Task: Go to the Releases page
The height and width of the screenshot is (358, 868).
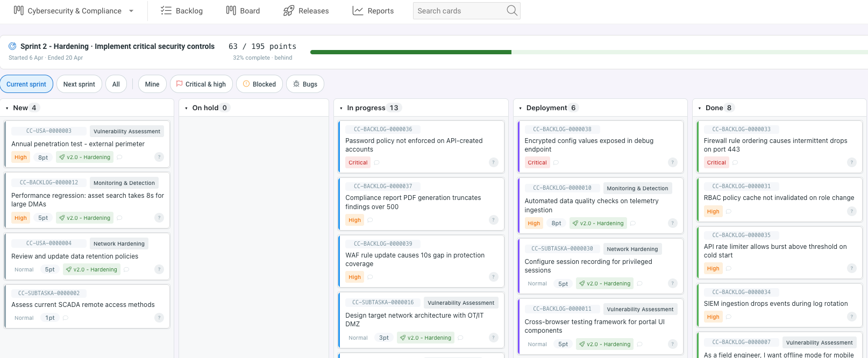Action: (306, 11)
